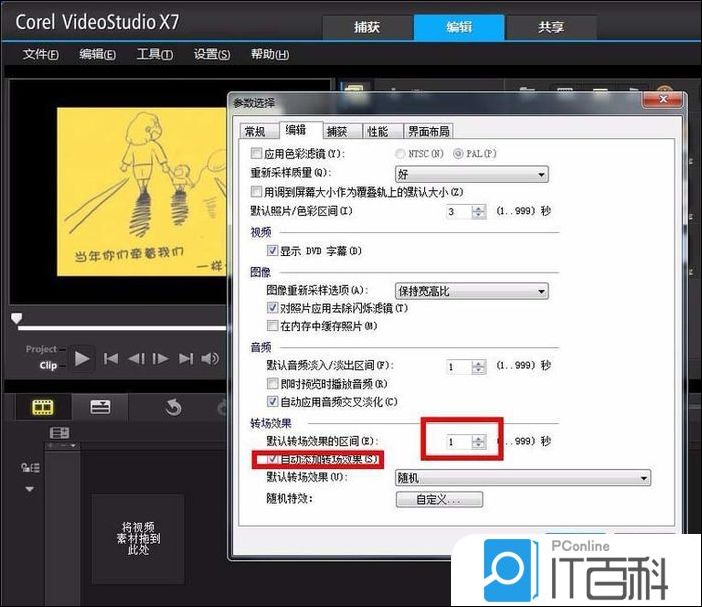
Task: Select the PAL radio button
Action: (458, 154)
